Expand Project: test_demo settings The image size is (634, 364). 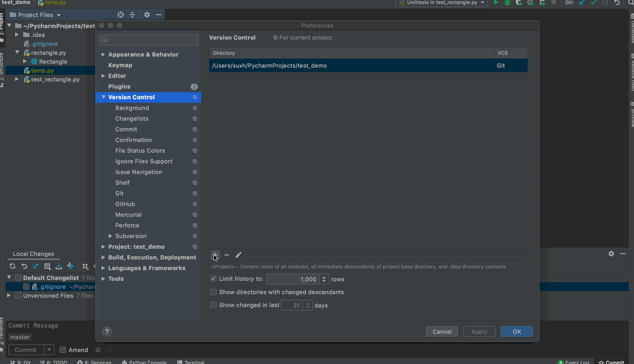pyautogui.click(x=103, y=247)
